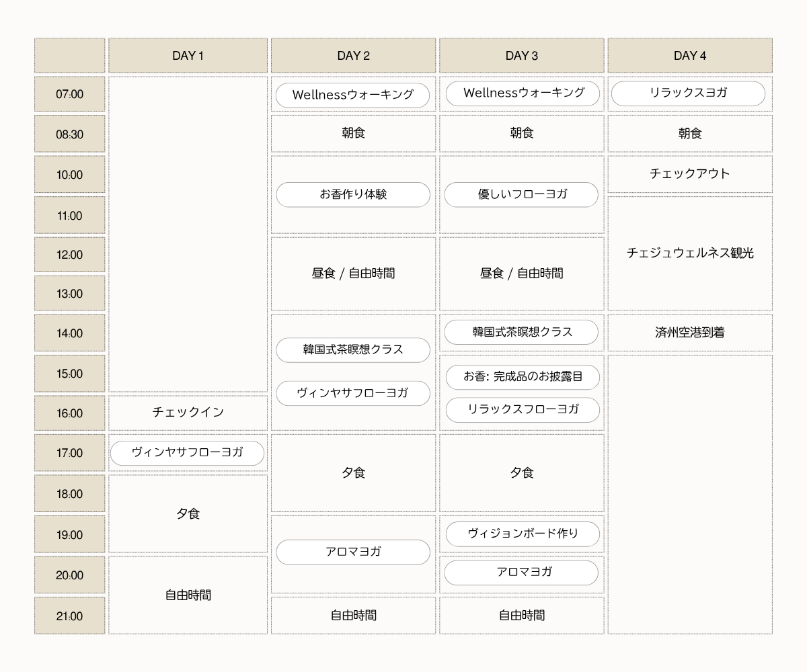Open the お香作り体験 activity
This screenshot has height=672, width=807.
pyautogui.click(x=353, y=195)
